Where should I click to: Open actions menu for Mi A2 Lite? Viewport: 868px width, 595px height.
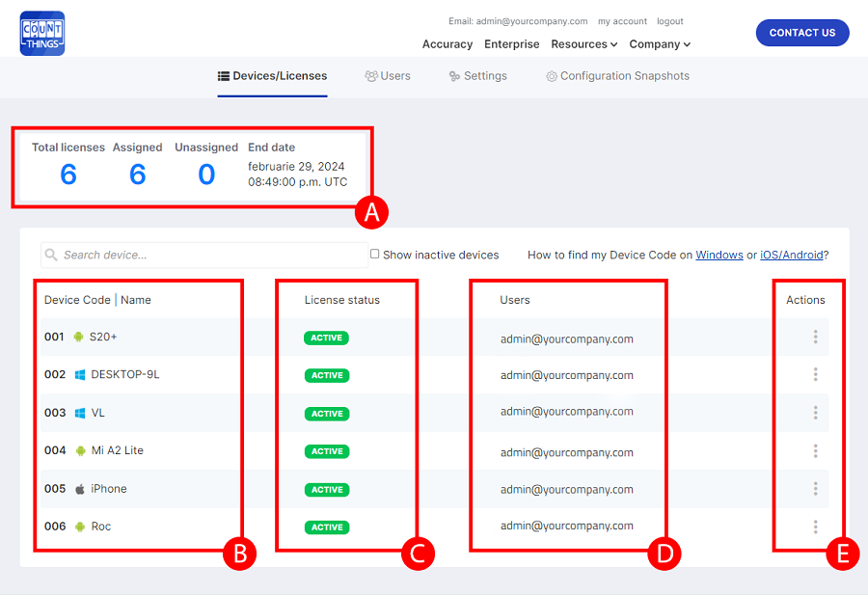point(815,450)
